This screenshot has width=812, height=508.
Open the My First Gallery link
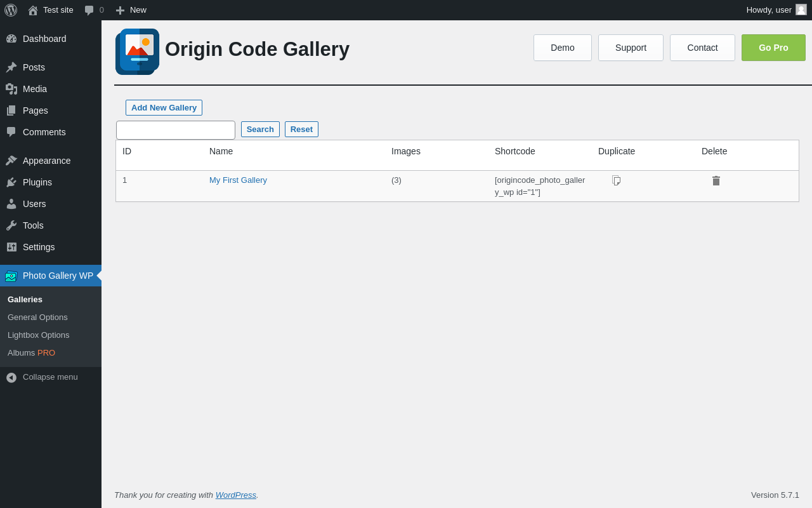[238, 180]
